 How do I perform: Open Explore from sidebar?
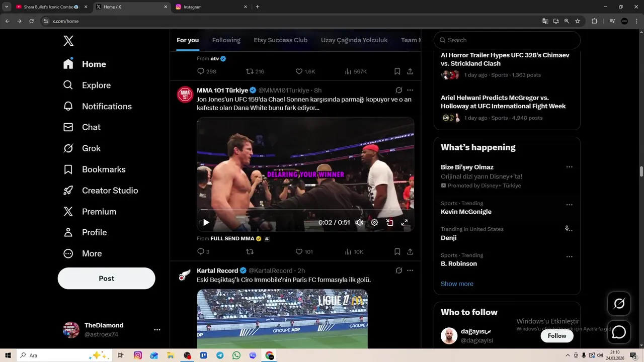[x=87, y=85]
